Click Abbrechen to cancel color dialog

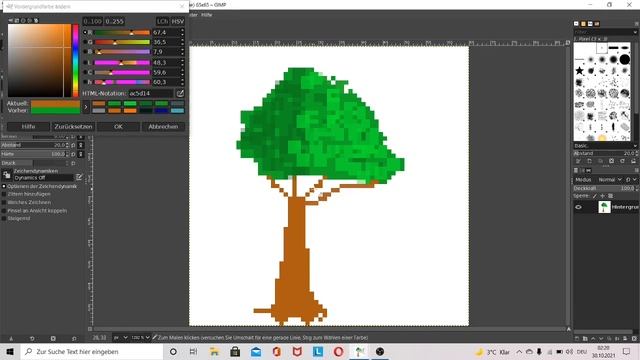click(x=163, y=127)
